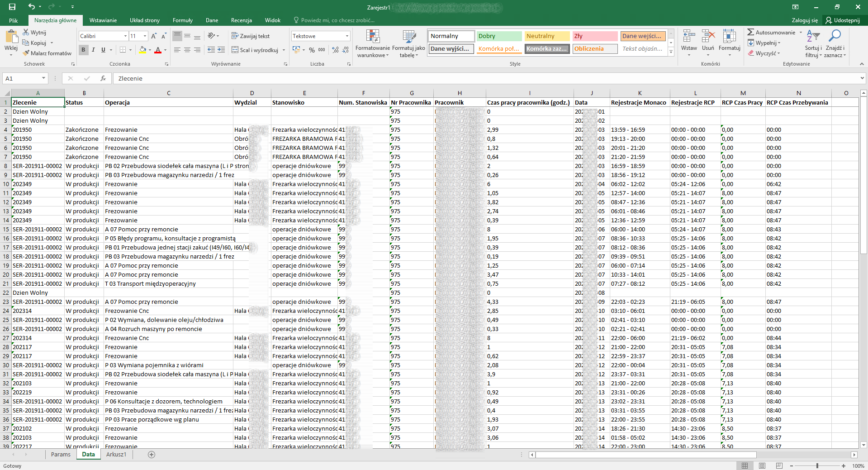Click the Insert Function fx icon
Viewport: 868px width, 470px height.
pyautogui.click(x=103, y=78)
